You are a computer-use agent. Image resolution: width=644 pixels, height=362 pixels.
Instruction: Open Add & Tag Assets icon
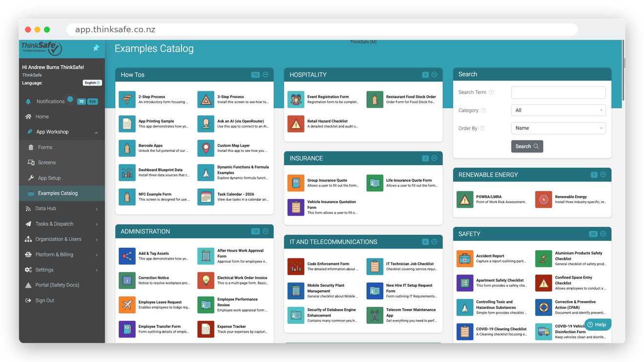pyautogui.click(x=127, y=256)
